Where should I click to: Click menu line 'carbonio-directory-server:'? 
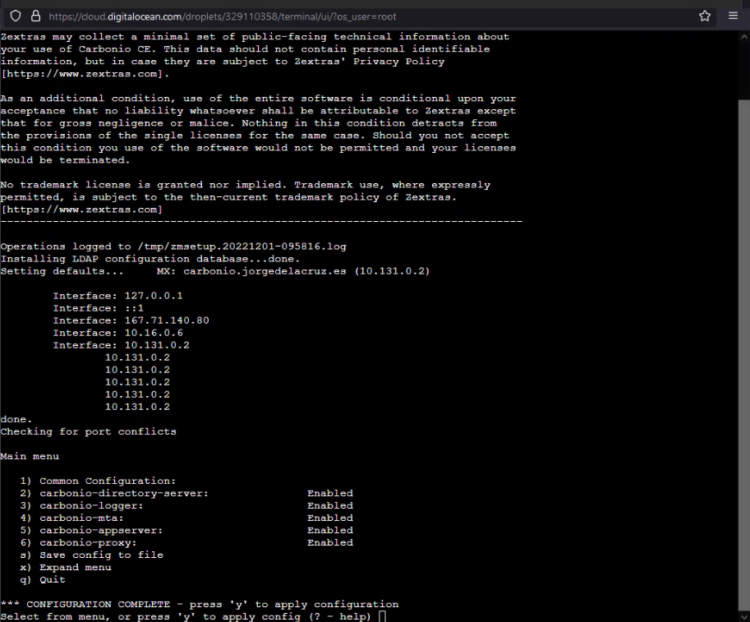(124, 493)
